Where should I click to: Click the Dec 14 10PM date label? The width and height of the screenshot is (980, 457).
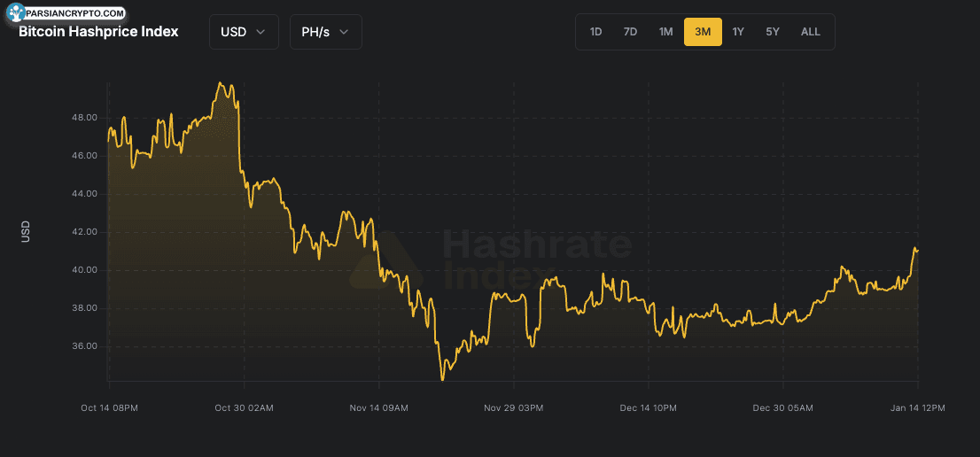[649, 407]
